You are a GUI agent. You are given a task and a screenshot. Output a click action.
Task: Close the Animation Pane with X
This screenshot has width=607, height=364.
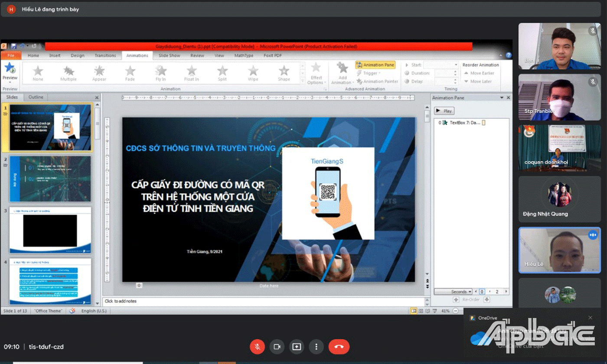[508, 98]
